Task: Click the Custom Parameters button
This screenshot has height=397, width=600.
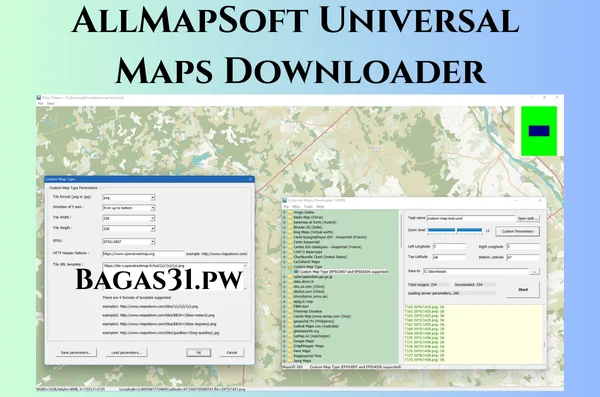Action: pos(517,231)
